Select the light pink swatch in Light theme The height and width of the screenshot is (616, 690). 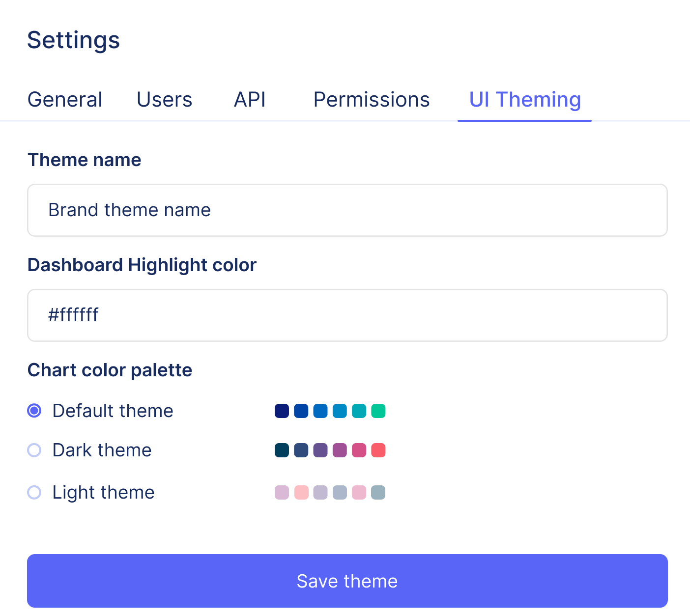(301, 492)
